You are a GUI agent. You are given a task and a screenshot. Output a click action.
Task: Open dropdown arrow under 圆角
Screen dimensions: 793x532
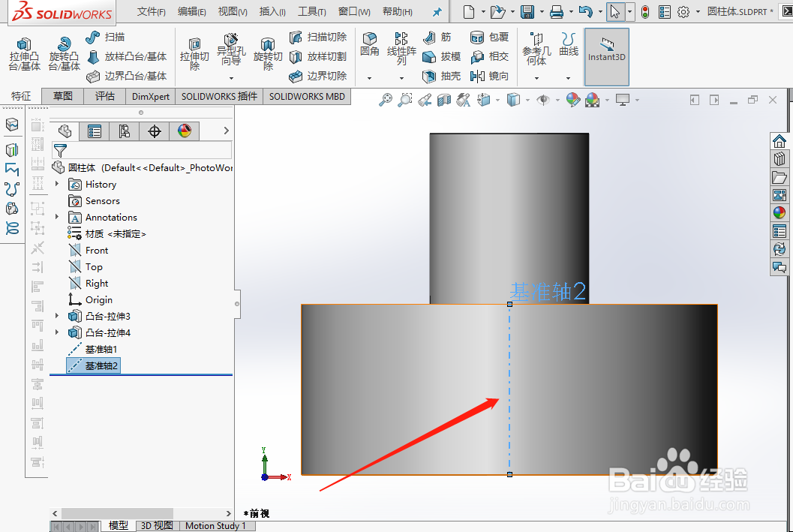(x=370, y=78)
